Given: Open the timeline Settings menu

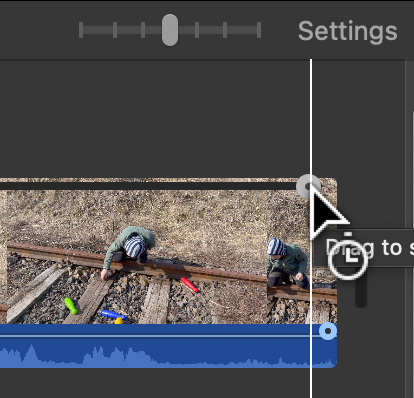Looking at the screenshot, I should click(x=348, y=31).
